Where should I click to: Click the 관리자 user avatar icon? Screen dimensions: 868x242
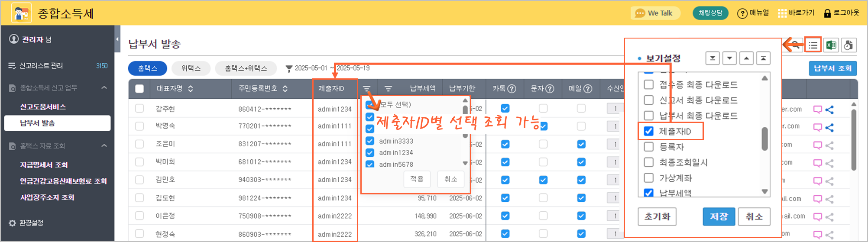tap(14, 39)
